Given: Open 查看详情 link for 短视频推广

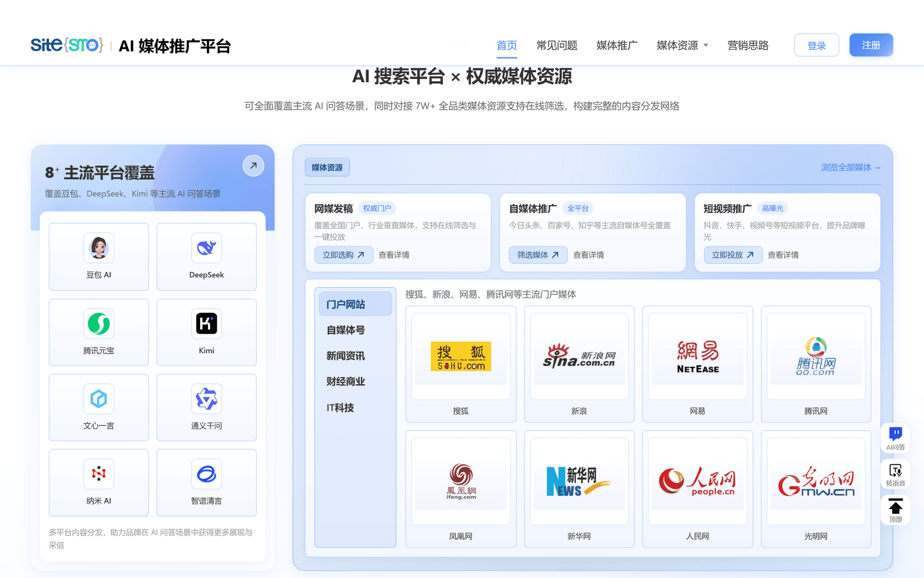Looking at the screenshot, I should click(783, 255).
